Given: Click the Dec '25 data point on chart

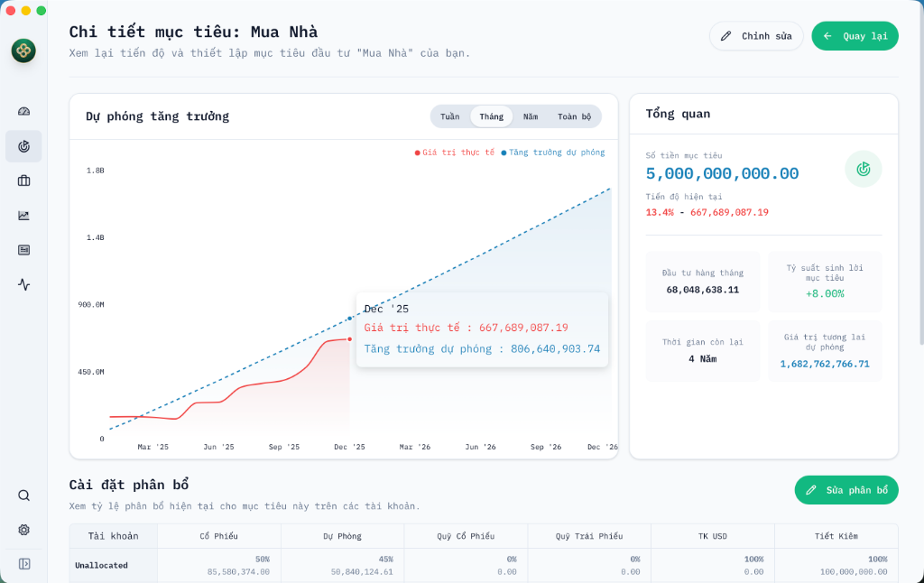Looking at the screenshot, I should click(x=350, y=339).
